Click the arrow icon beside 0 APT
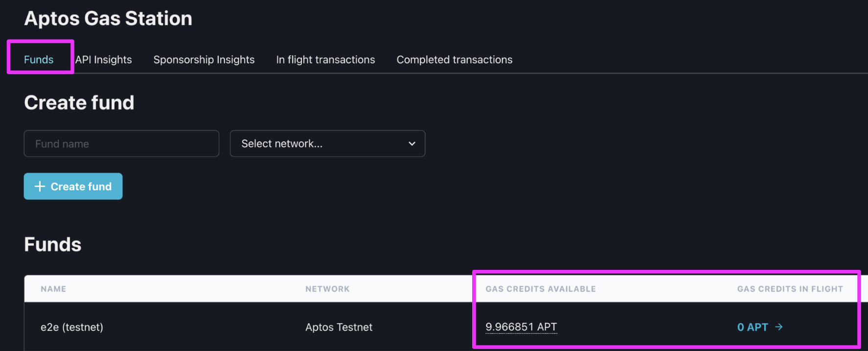 779,327
